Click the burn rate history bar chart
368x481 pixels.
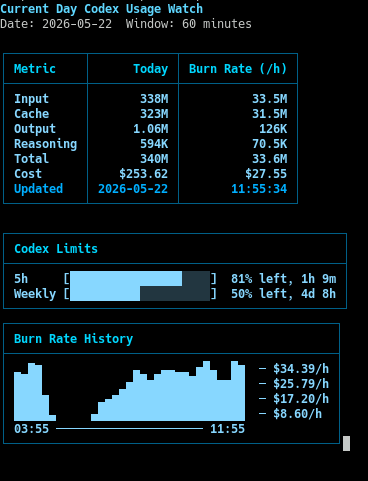tap(129, 391)
